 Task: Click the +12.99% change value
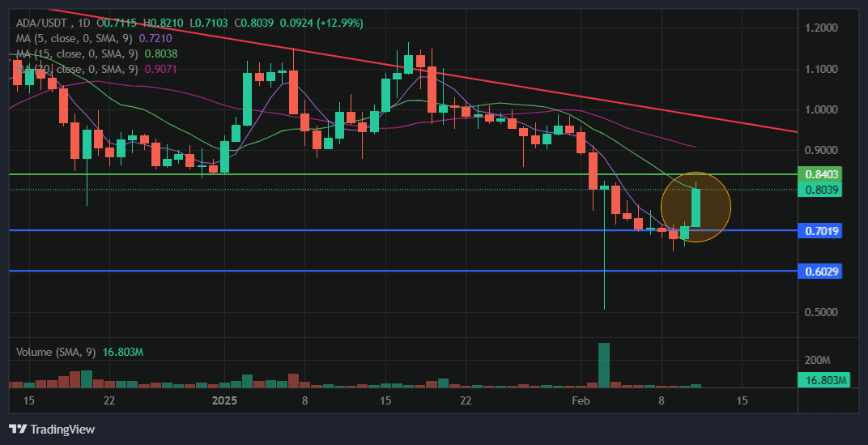coord(342,24)
